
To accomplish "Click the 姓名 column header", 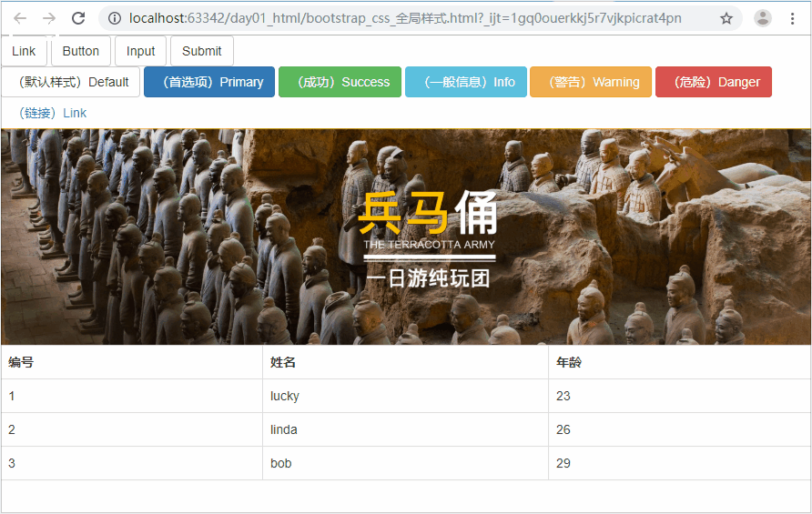I will [x=405, y=362].
